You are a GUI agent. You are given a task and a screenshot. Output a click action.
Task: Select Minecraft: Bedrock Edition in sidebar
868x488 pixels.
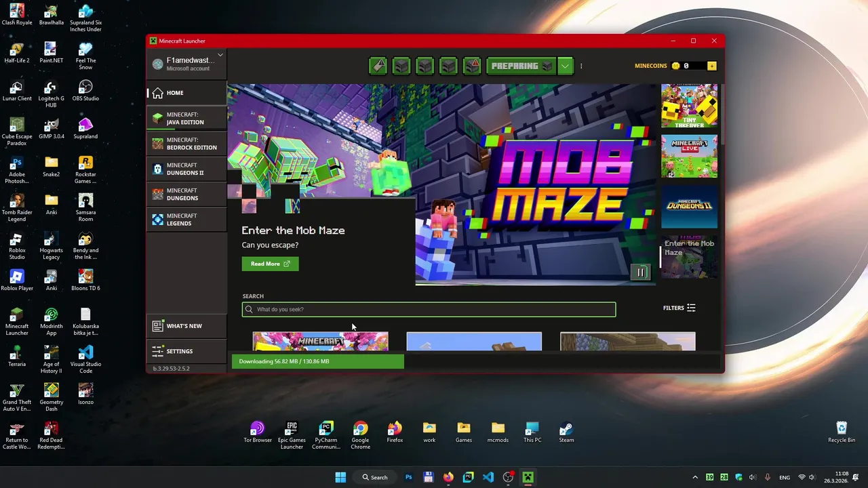coord(186,144)
